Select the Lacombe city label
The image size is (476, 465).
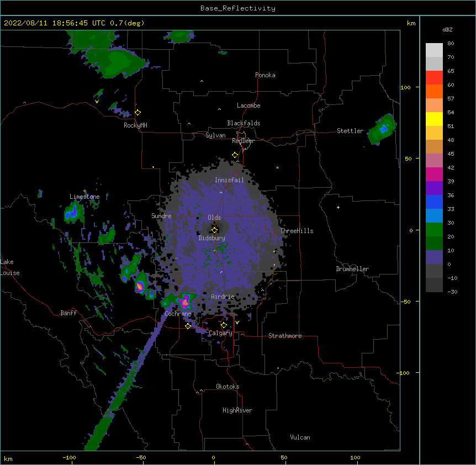tap(248, 105)
